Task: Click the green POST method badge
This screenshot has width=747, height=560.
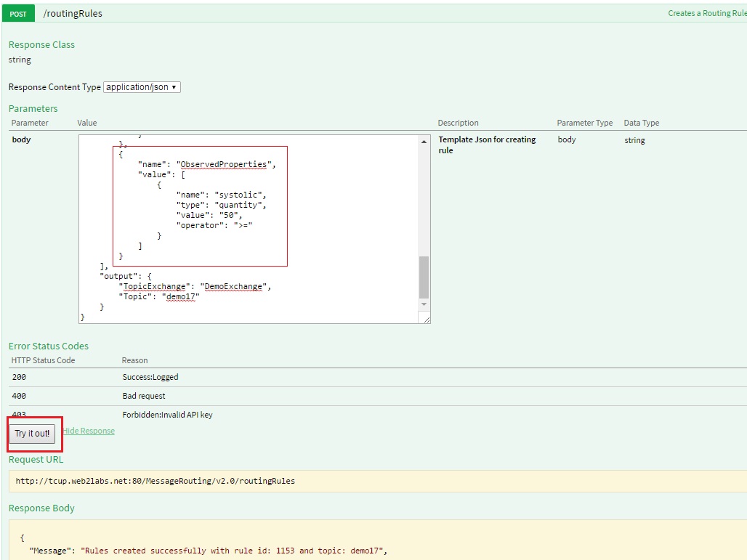Action: click(18, 14)
